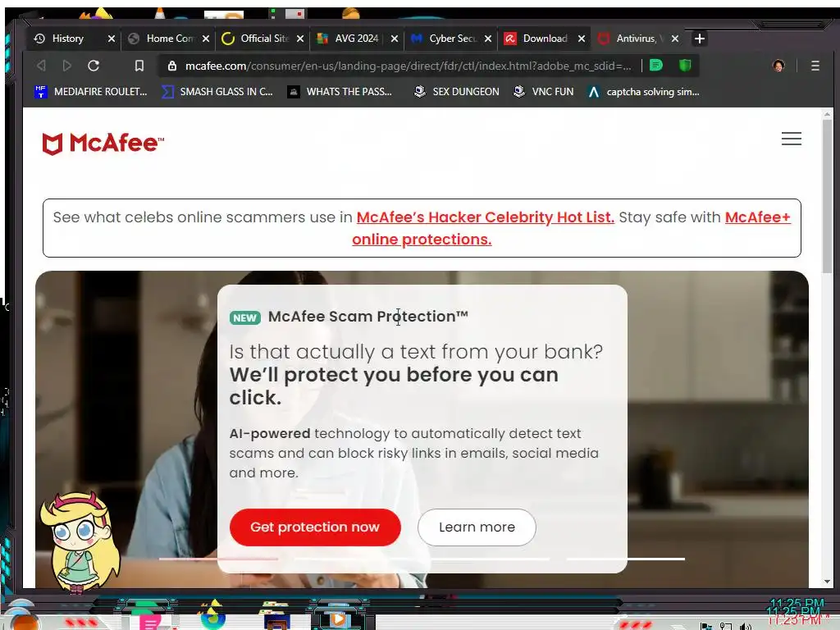Open McAfee's Hacker Celebrity Hot List link

(x=486, y=217)
